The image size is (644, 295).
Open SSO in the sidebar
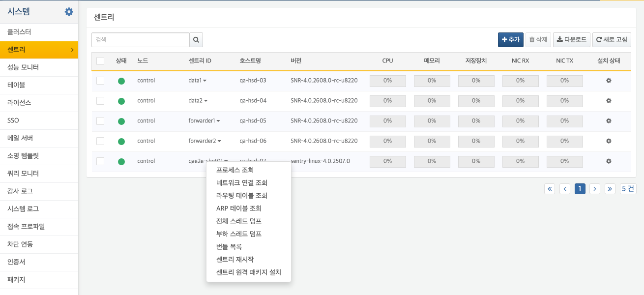(39, 120)
